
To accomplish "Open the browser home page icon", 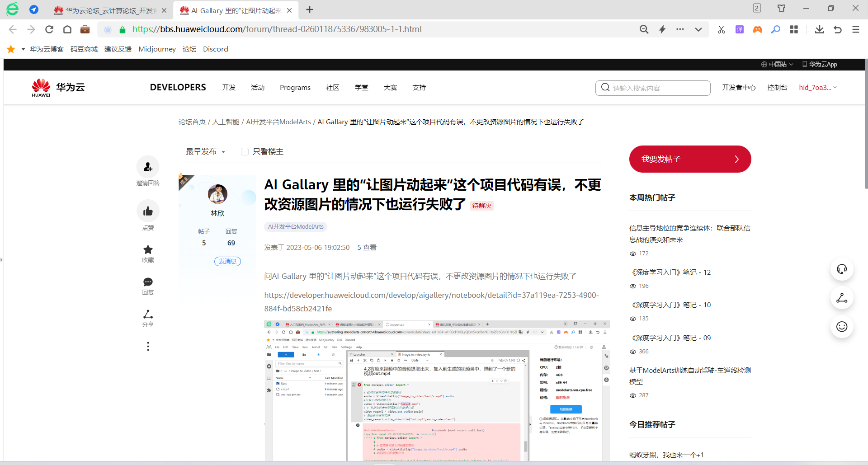I will pos(67,29).
